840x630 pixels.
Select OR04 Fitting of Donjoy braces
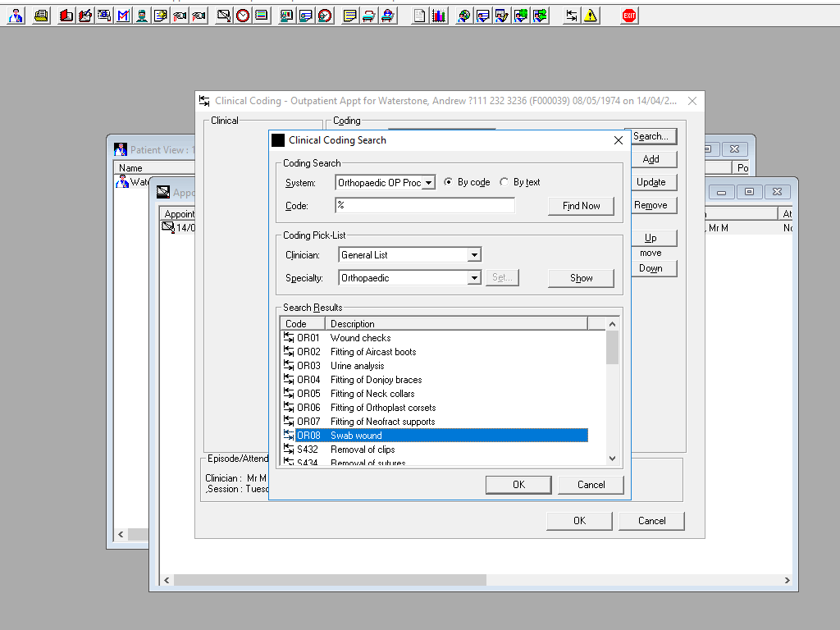coord(435,380)
